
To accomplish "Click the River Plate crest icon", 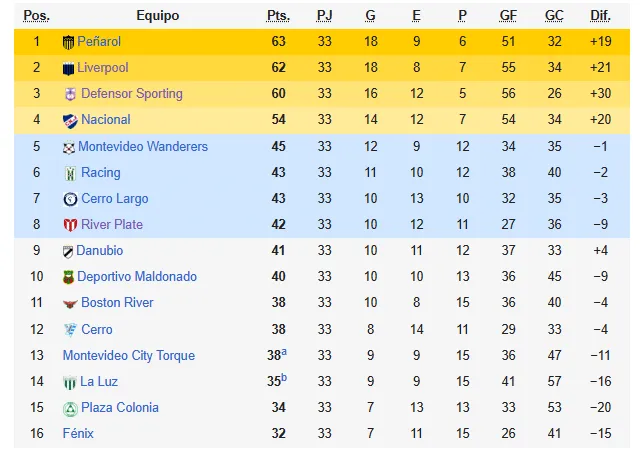I will [x=70, y=225].
